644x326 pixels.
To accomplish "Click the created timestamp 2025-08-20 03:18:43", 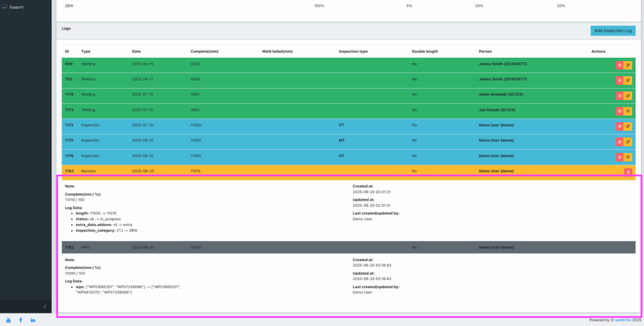I will [x=372, y=265].
